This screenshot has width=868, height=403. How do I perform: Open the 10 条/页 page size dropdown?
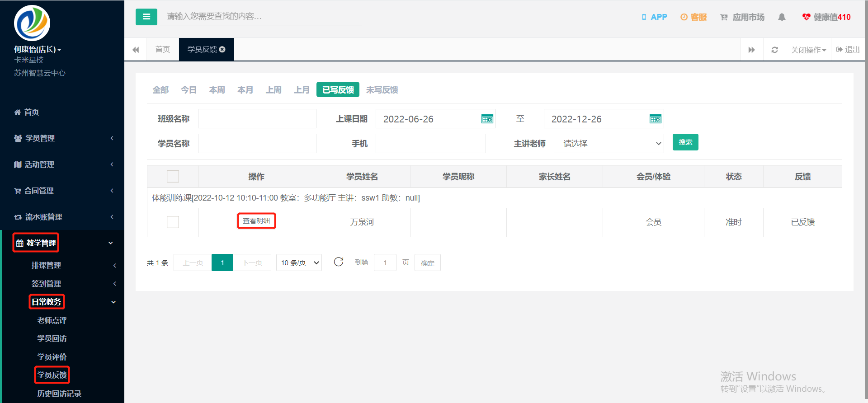click(x=299, y=262)
